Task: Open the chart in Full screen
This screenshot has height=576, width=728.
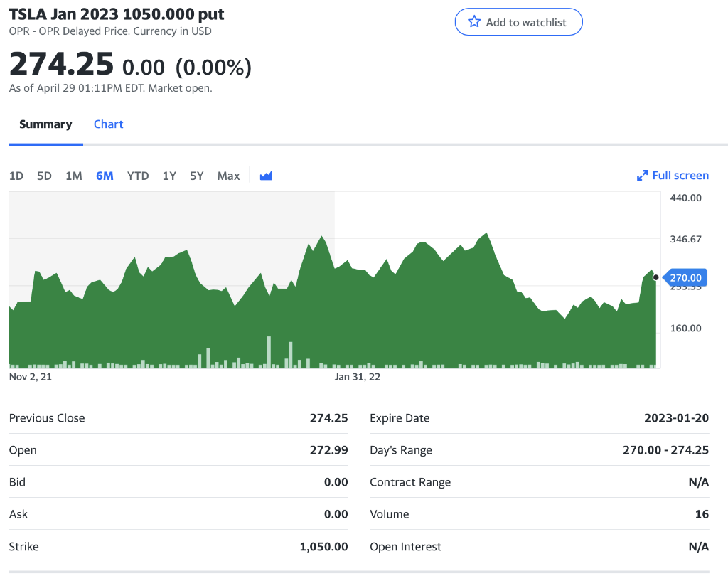Action: (x=673, y=176)
